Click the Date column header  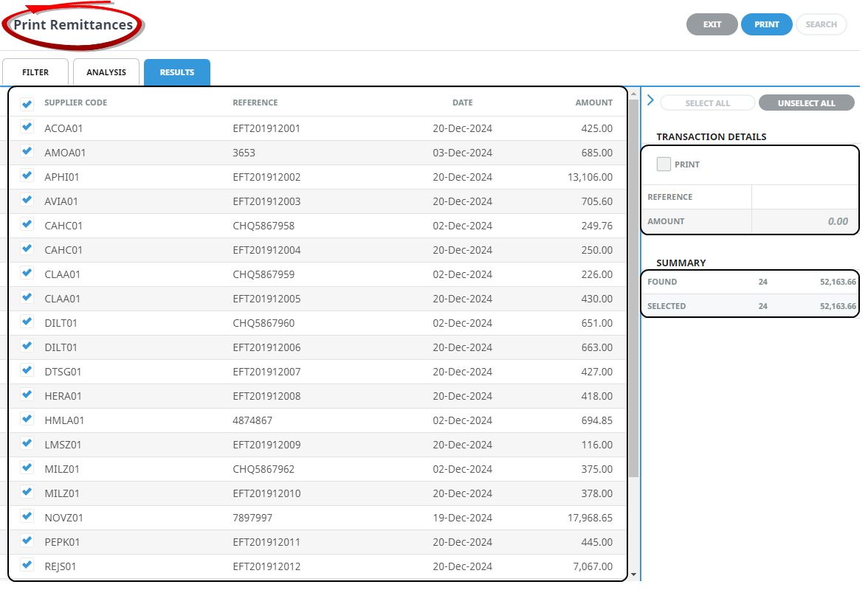pyautogui.click(x=462, y=103)
